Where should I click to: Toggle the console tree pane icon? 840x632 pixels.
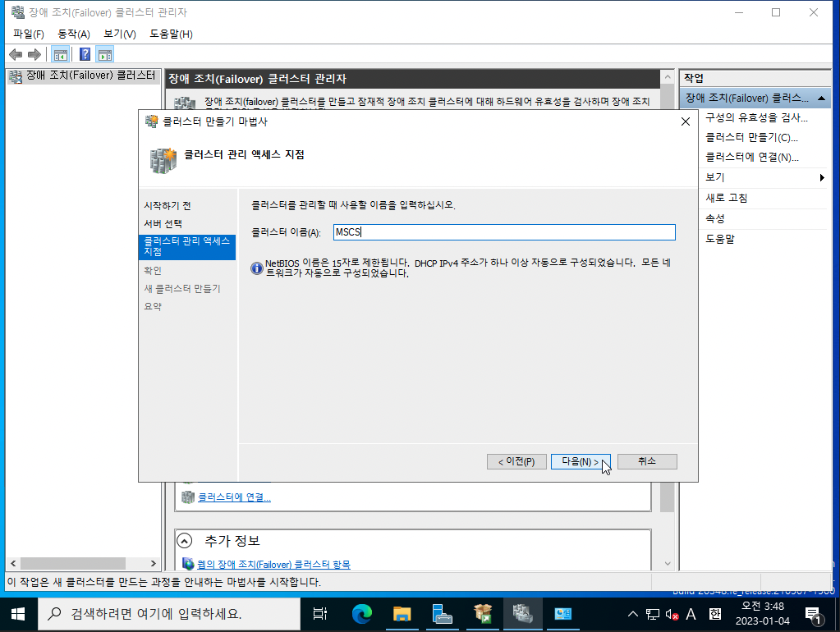(x=61, y=55)
